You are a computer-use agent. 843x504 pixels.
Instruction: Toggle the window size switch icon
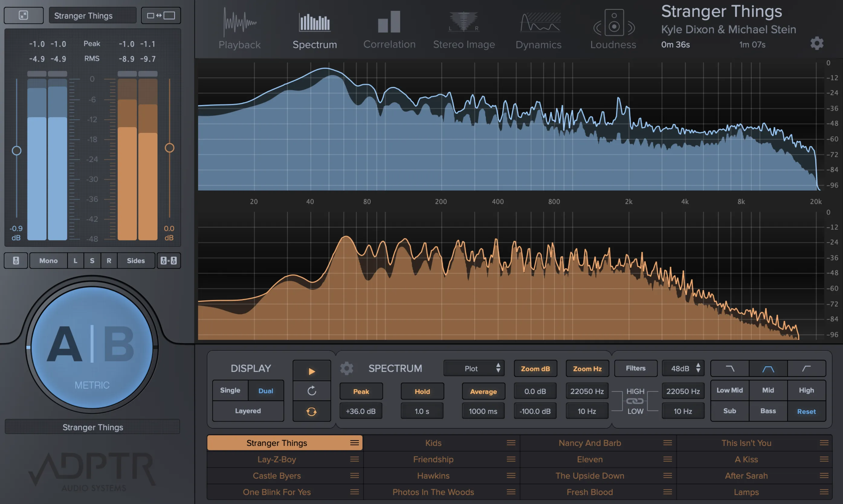pos(161,15)
